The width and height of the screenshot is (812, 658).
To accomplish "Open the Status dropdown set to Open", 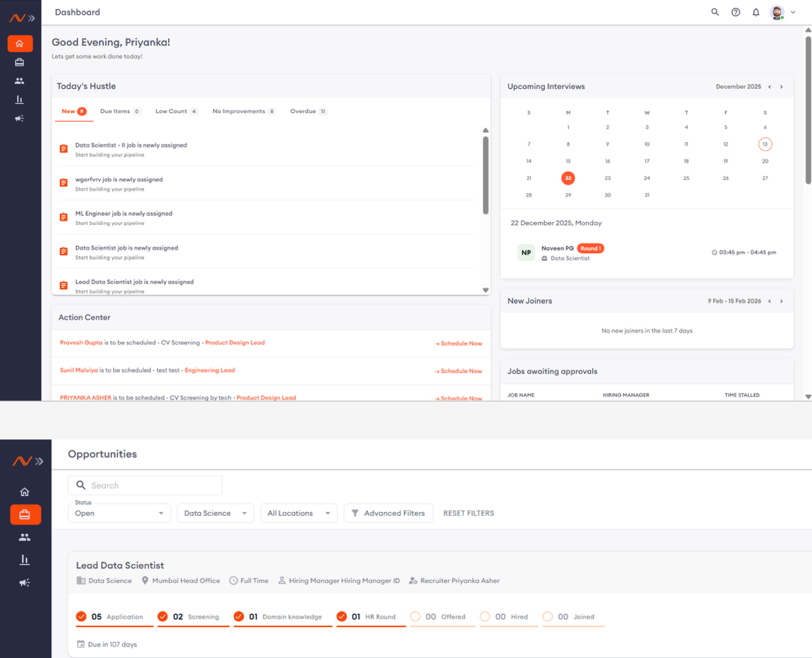I will point(120,513).
